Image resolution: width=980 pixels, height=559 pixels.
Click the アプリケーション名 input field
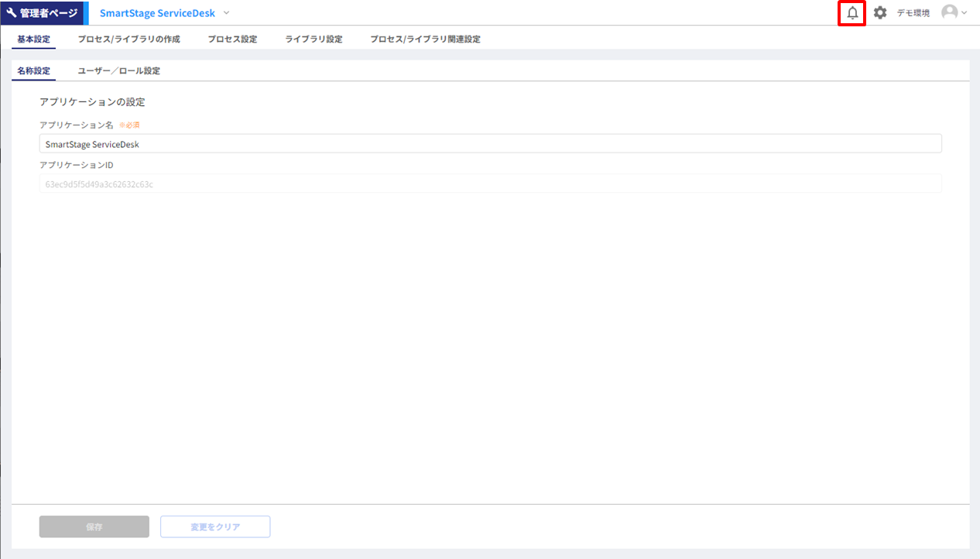(490, 144)
